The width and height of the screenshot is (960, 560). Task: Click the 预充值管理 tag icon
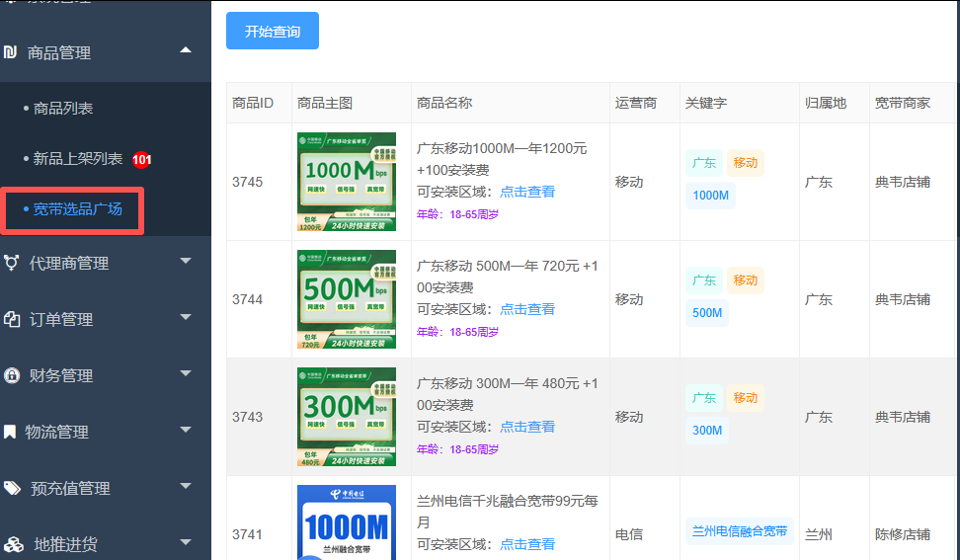[12, 488]
